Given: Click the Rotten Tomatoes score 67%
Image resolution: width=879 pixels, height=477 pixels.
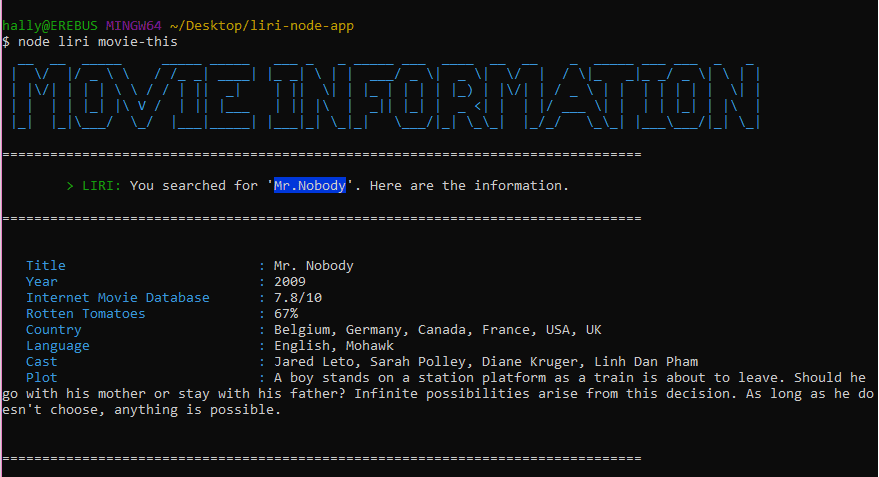Looking at the screenshot, I should tap(286, 314).
